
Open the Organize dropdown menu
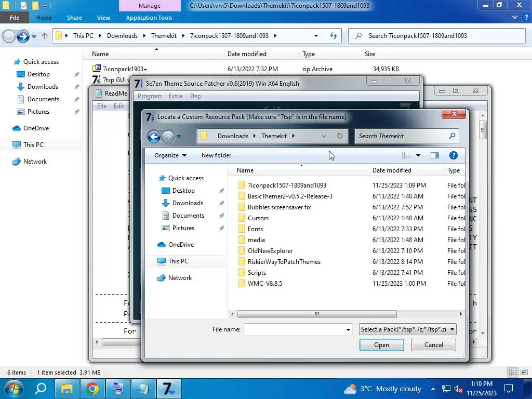pyautogui.click(x=170, y=155)
